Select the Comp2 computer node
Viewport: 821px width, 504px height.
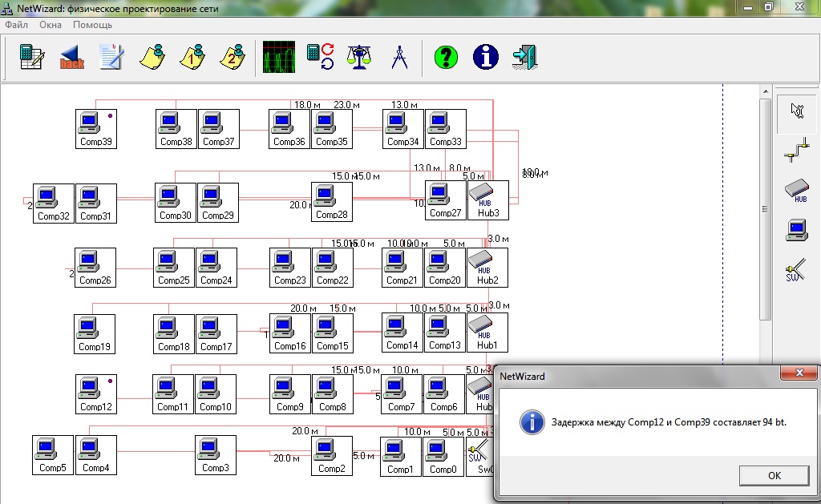331,456
